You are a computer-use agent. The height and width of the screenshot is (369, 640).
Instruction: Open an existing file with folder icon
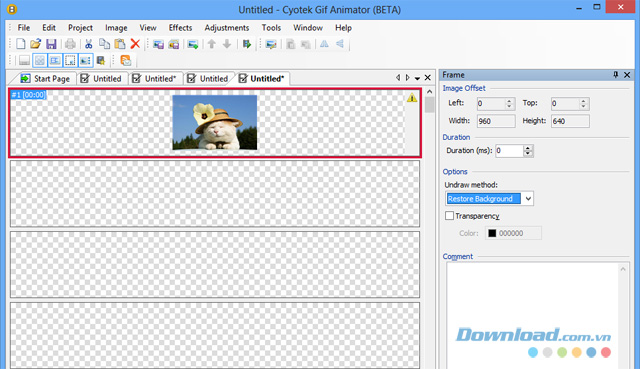(36, 44)
